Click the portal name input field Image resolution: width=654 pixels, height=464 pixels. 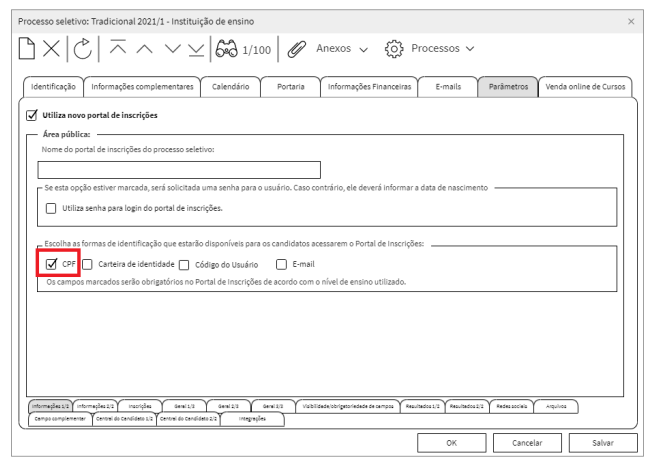(x=179, y=170)
